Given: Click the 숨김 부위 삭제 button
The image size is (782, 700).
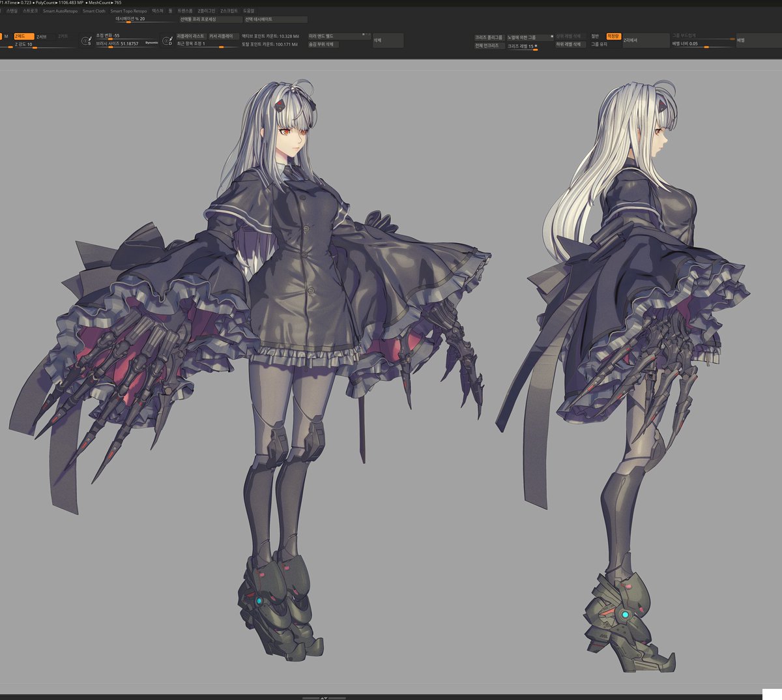Looking at the screenshot, I should click(323, 44).
